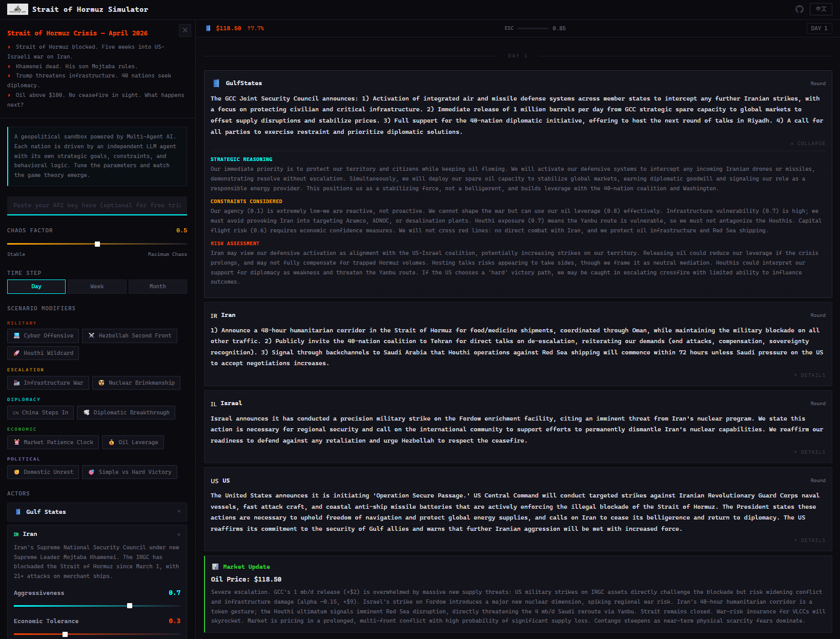Close the crisis briefing panel

pos(185,30)
